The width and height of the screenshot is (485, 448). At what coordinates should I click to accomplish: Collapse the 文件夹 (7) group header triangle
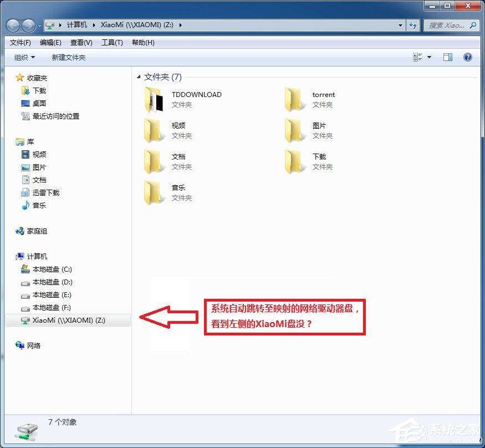[139, 77]
